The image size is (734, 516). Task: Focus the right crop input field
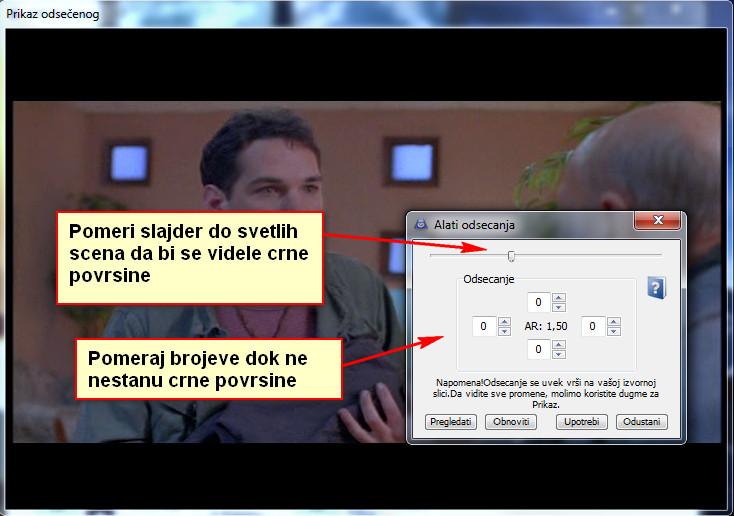coord(593,326)
